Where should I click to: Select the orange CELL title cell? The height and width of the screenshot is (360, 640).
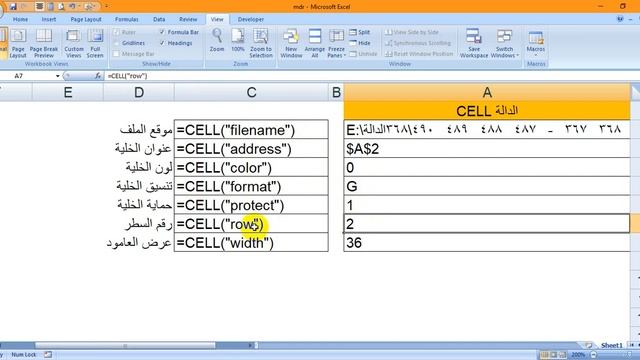(487, 111)
